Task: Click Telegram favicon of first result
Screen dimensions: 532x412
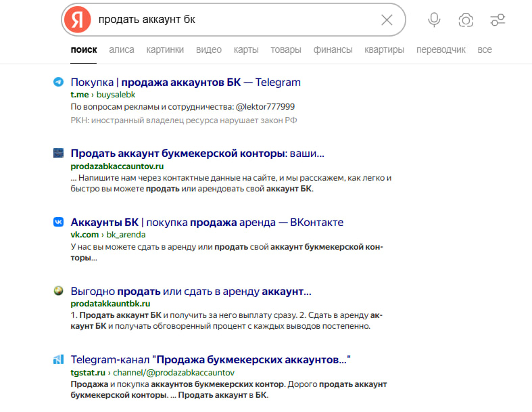Action: point(58,82)
